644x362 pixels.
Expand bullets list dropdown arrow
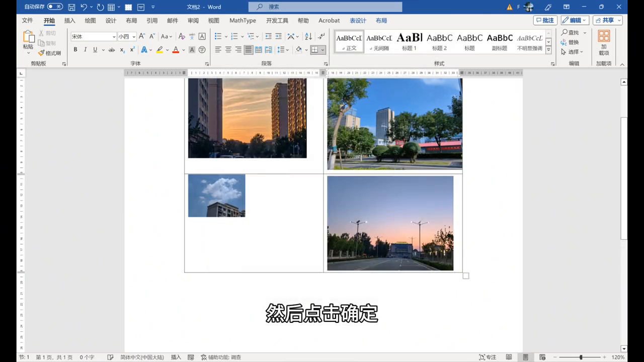(226, 37)
